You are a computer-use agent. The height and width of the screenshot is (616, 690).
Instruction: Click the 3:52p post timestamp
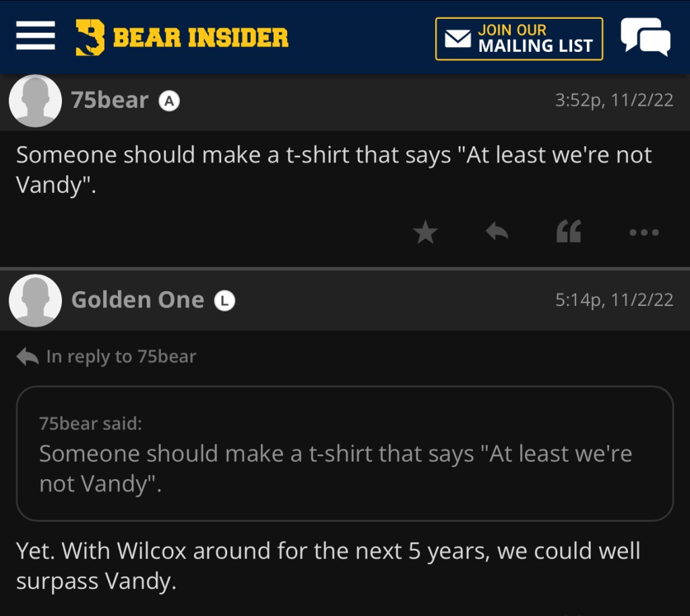pos(614,100)
